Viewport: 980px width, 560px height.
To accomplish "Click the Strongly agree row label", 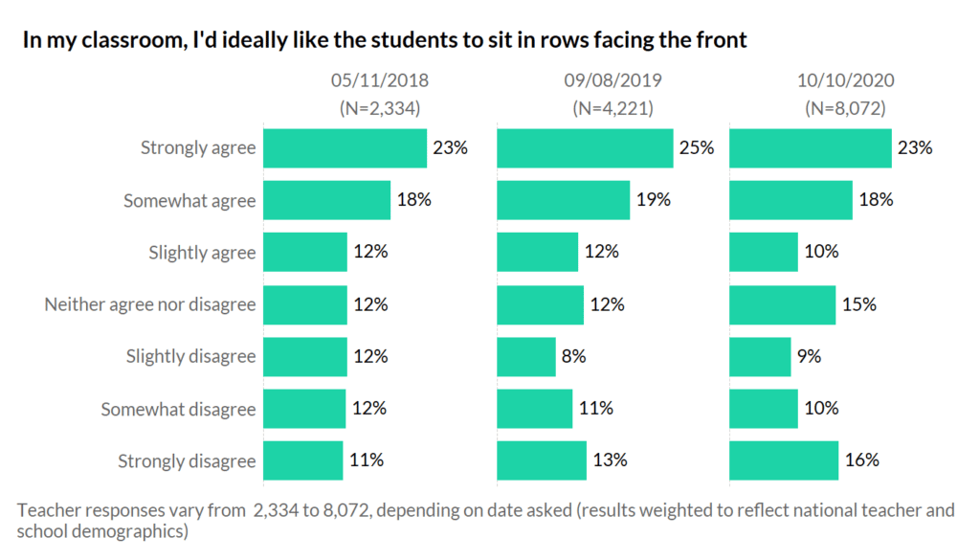I will click(198, 148).
